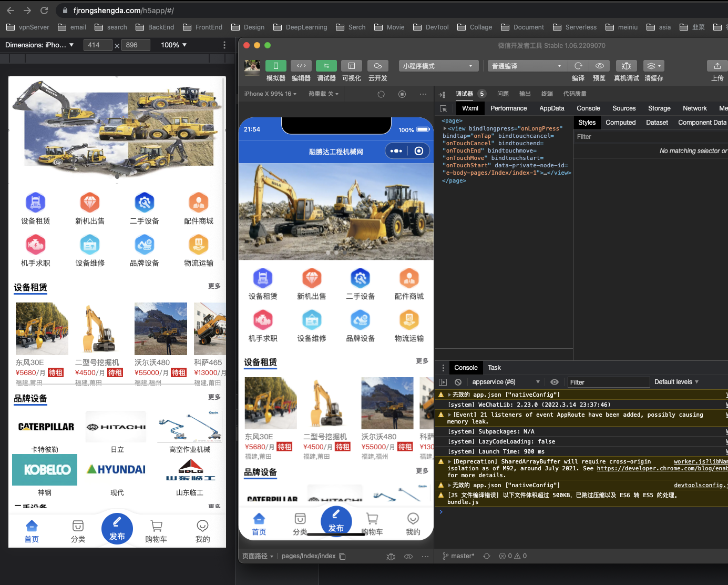Open the mini program mode (小程序模式) dropdown

[437, 66]
